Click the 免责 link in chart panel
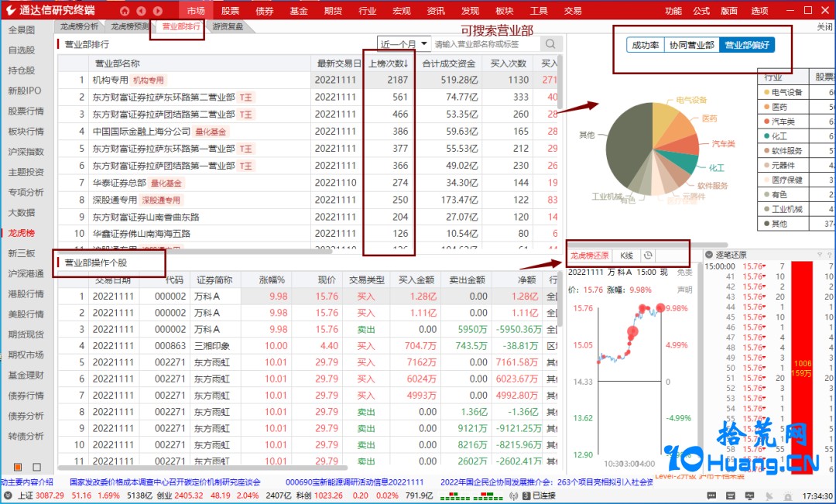 684,272
